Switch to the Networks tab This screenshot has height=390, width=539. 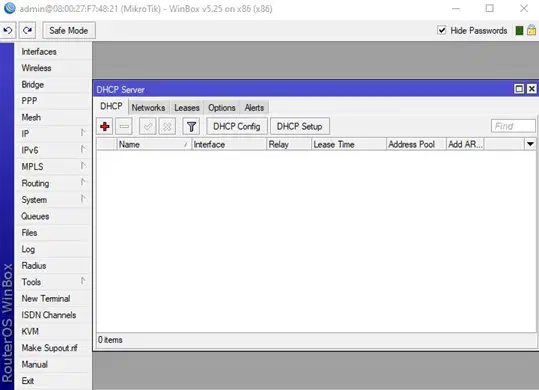click(x=148, y=108)
